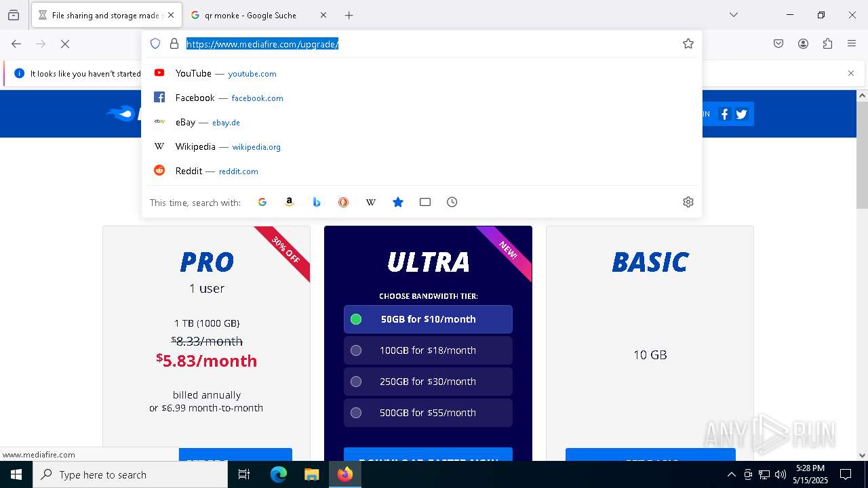Dismiss the notification bar
This screenshot has width=868, height=488.
tap(851, 73)
